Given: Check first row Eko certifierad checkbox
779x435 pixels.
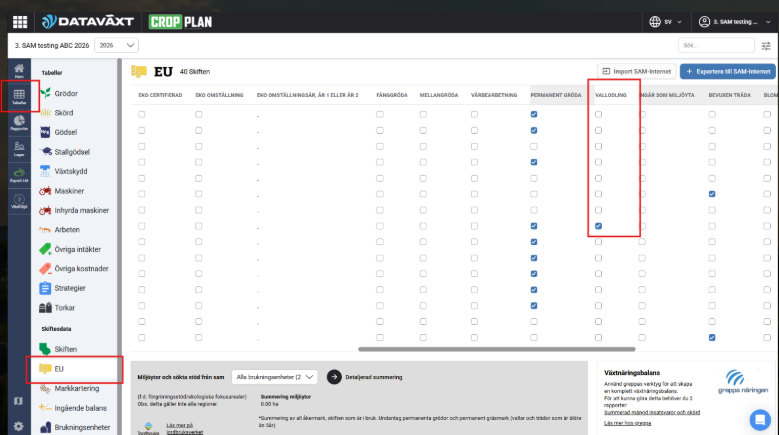Looking at the screenshot, I should point(142,115).
